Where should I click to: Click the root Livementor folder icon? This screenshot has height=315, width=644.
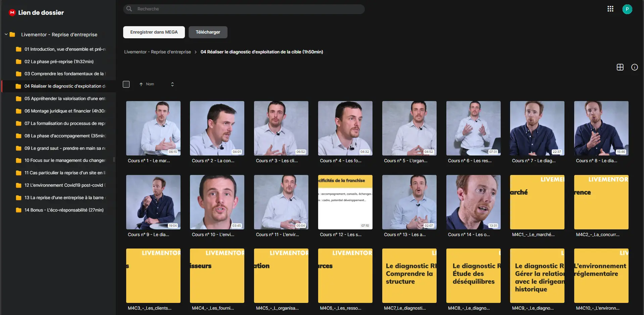click(12, 34)
